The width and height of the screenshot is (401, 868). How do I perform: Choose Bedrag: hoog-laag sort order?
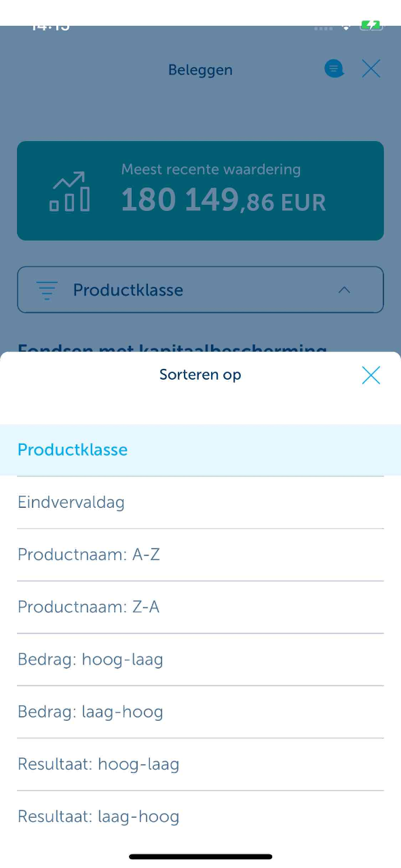(90, 658)
